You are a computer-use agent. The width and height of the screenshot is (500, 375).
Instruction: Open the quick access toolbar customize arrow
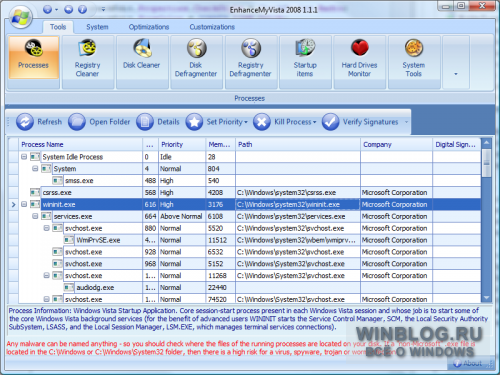pos(103,9)
